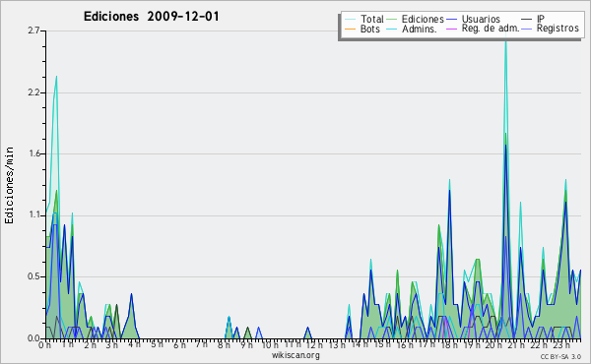
Task: Click the 'Ediciones/min' y-axis label
Action: [x=9, y=185]
